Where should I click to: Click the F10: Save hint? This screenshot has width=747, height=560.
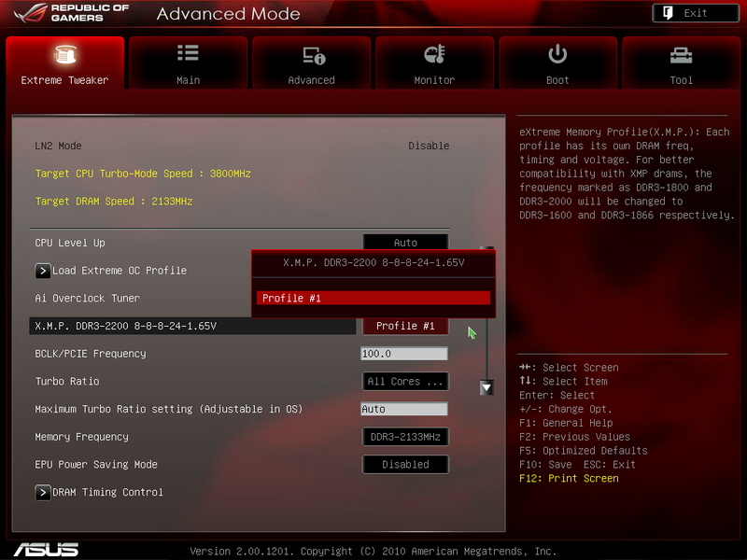coord(545,464)
